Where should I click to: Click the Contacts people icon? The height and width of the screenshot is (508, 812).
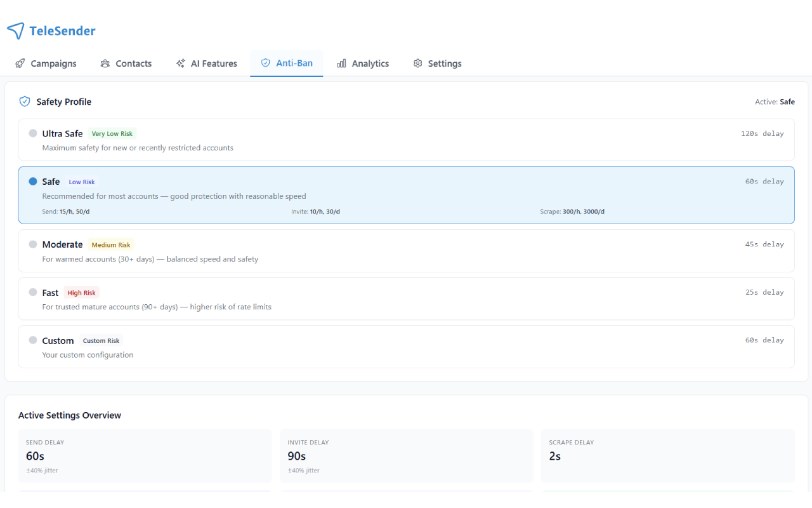click(x=105, y=63)
